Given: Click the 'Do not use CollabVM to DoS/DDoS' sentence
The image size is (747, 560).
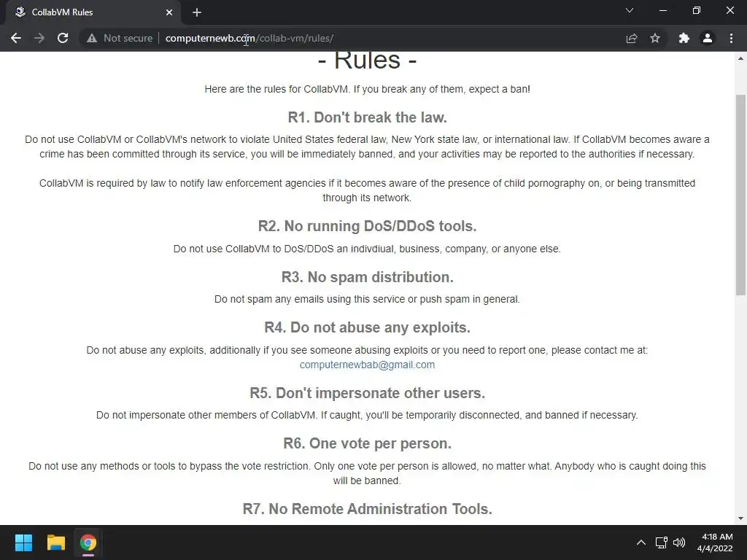Looking at the screenshot, I should coord(367,249).
